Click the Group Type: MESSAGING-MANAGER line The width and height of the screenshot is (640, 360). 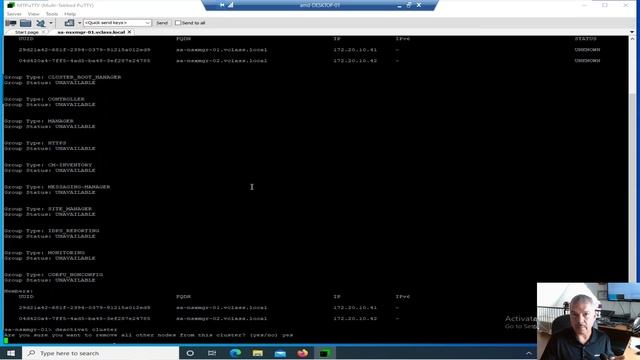click(x=57, y=187)
